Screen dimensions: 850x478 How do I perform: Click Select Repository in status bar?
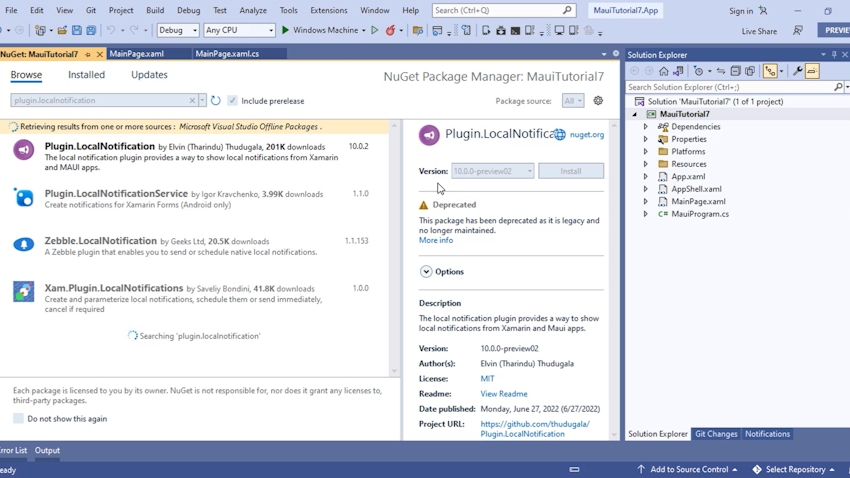pyautogui.click(x=794, y=469)
